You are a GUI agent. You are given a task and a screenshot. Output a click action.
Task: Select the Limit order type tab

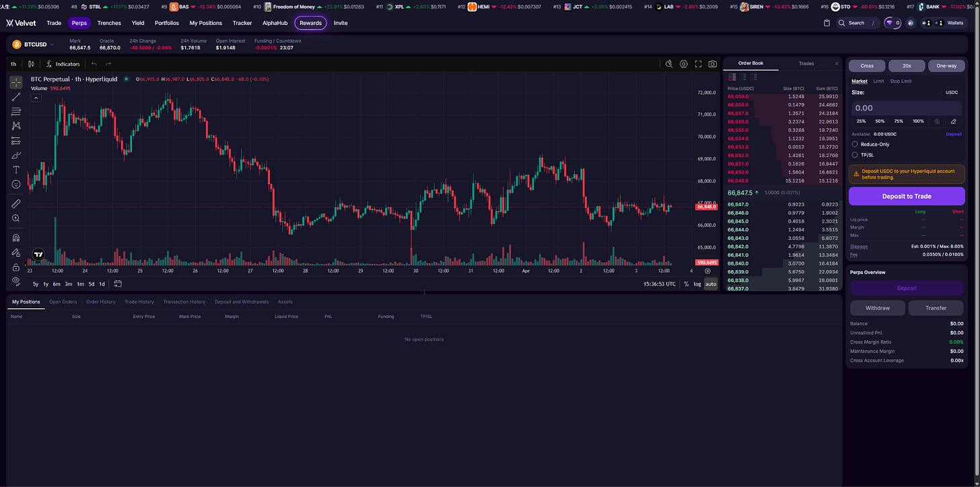(878, 81)
